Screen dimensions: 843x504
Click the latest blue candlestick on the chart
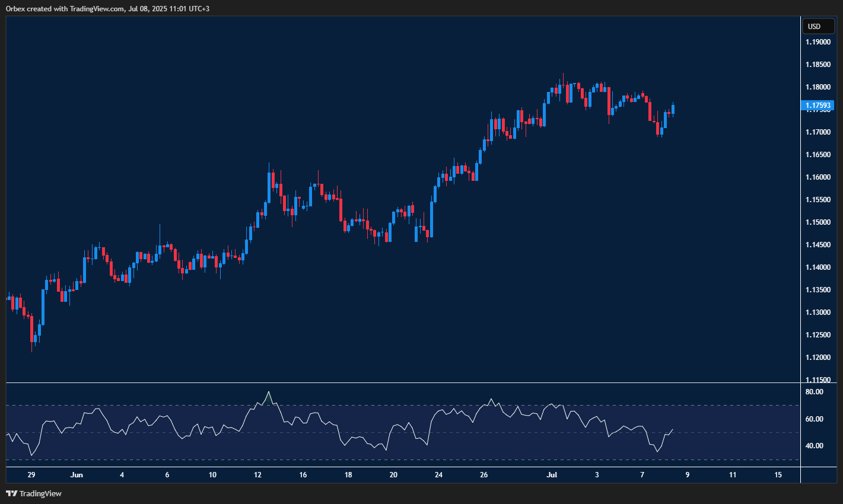click(x=673, y=110)
